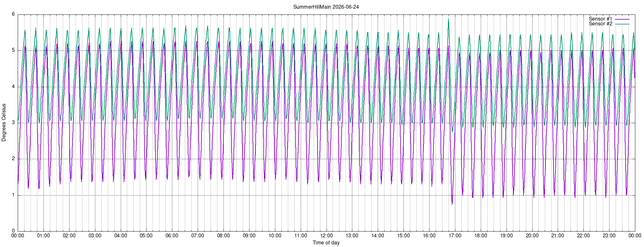Viewport: 644px width, 247px height.
Task: Click the 06:00 time tick label
Action: point(172,235)
